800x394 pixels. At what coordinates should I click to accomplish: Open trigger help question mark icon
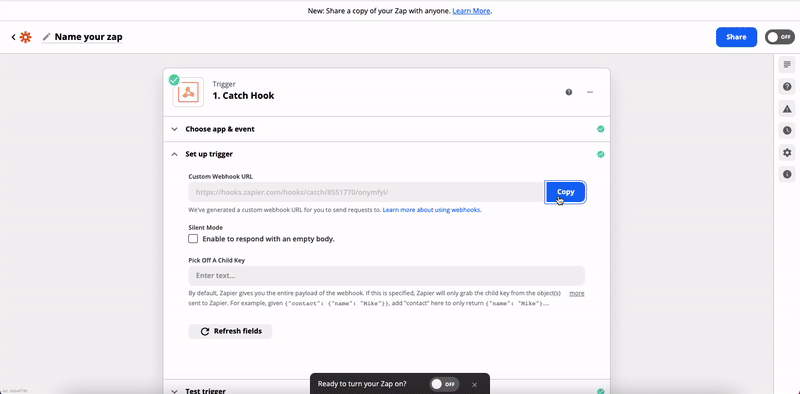(x=569, y=92)
